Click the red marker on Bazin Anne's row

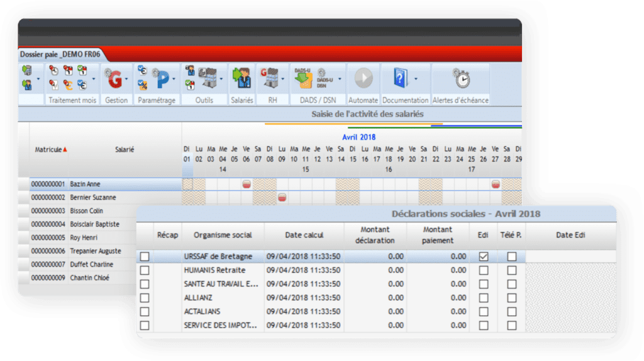(x=247, y=184)
